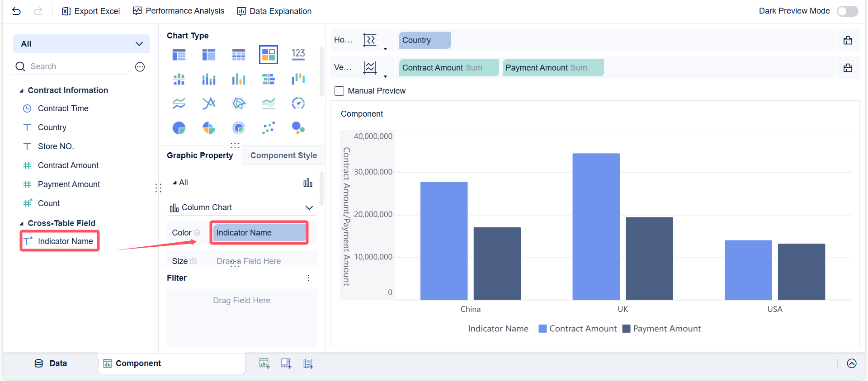
Task: Open the horizontal axis settings dropdown
Action: tap(385, 49)
